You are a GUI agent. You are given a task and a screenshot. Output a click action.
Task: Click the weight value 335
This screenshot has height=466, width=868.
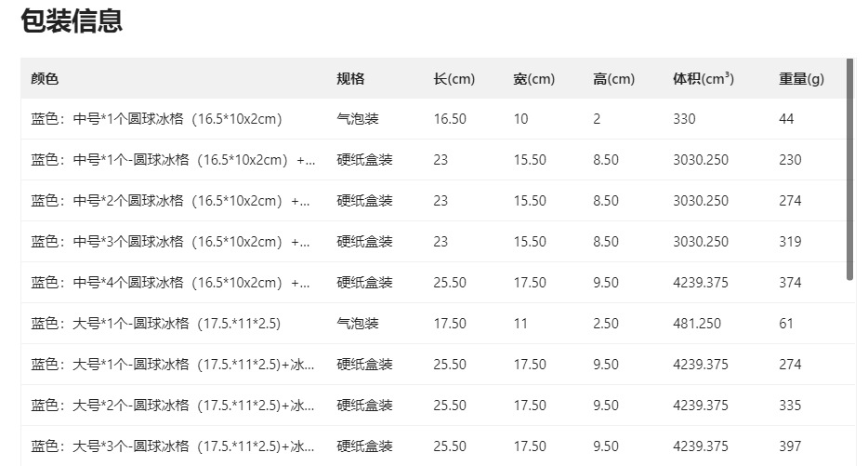click(790, 406)
